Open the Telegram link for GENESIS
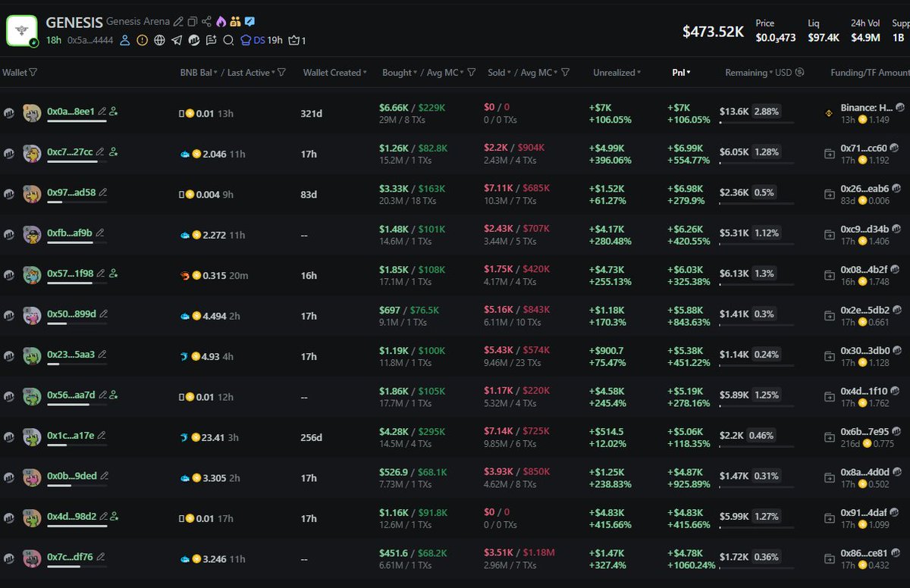 pyautogui.click(x=177, y=40)
